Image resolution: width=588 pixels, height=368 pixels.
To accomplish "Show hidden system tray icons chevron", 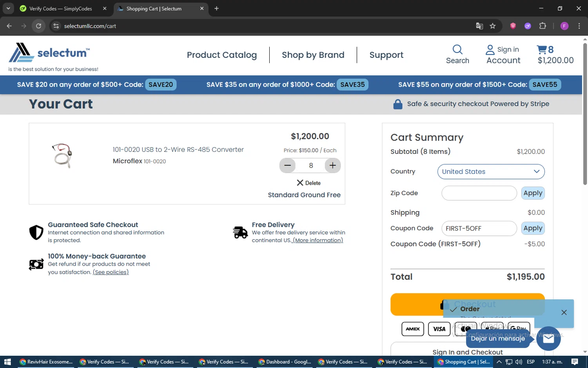I will pos(499,362).
